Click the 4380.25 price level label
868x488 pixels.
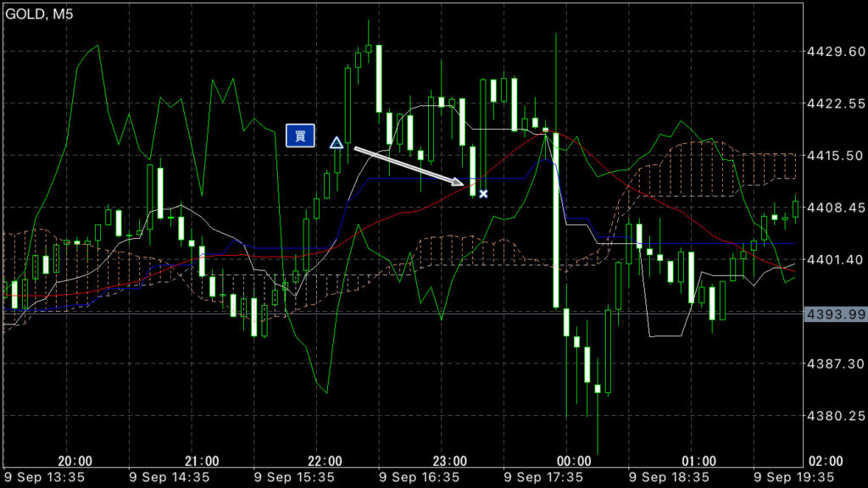[x=836, y=415]
